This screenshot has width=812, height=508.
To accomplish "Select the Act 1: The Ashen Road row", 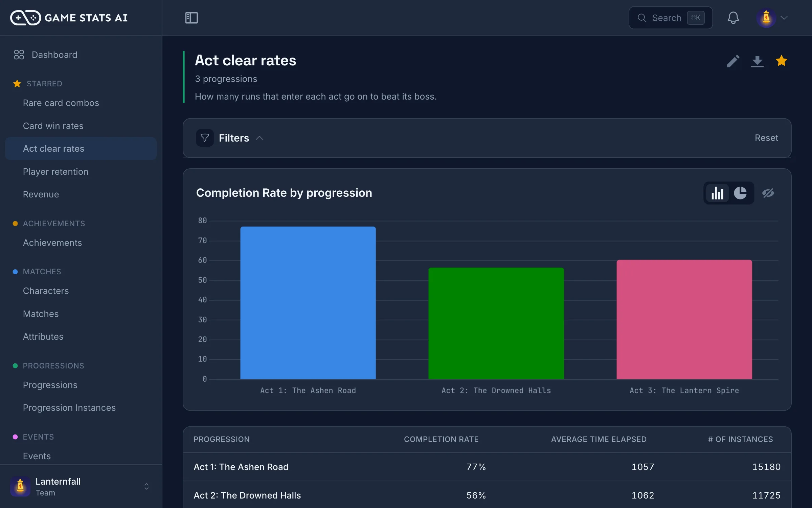I will click(487, 467).
